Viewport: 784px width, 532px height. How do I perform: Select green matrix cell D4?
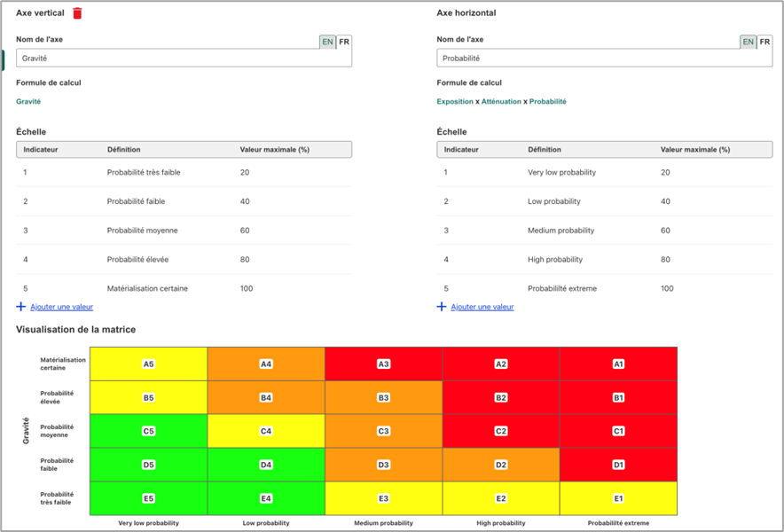pos(266,465)
